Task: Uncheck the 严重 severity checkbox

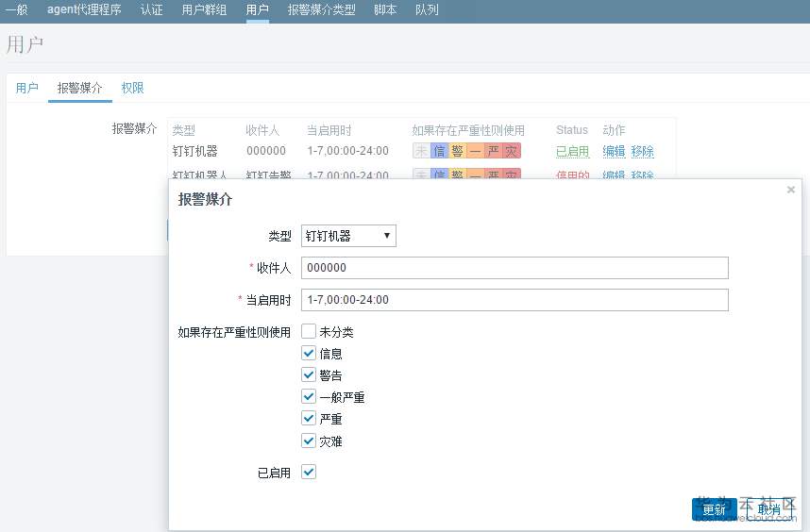Action: pos(309,418)
